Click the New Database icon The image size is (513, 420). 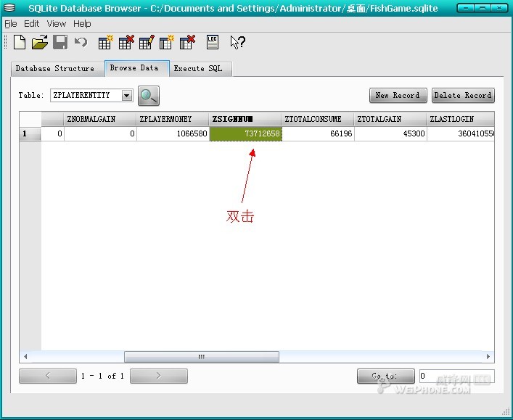[x=20, y=43]
